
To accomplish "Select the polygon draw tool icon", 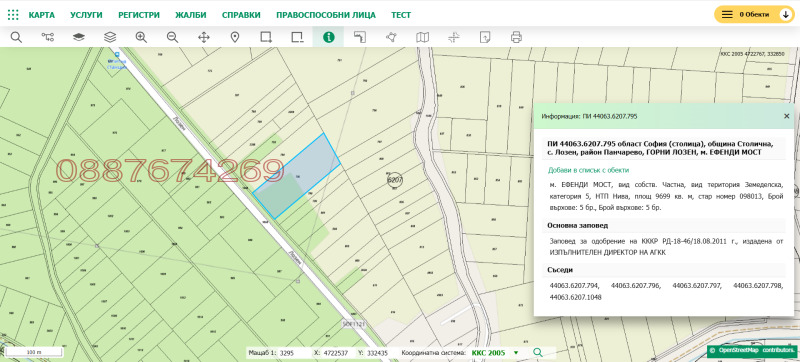I will (x=391, y=37).
